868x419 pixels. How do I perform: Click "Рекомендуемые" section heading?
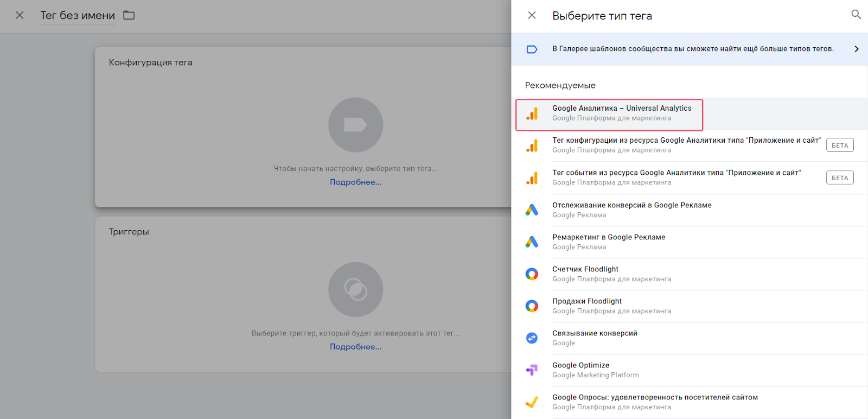pyautogui.click(x=560, y=85)
